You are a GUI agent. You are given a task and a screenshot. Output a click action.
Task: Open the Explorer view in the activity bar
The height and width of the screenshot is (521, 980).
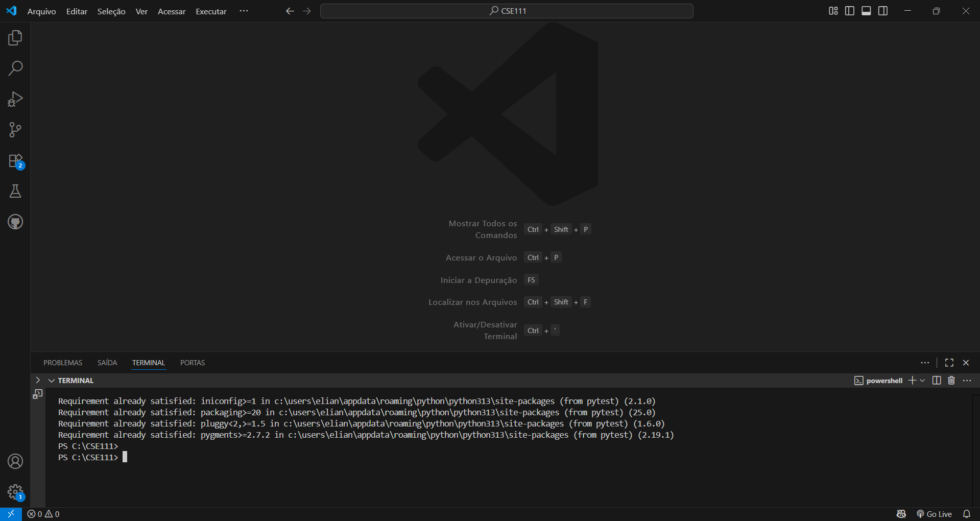point(15,38)
